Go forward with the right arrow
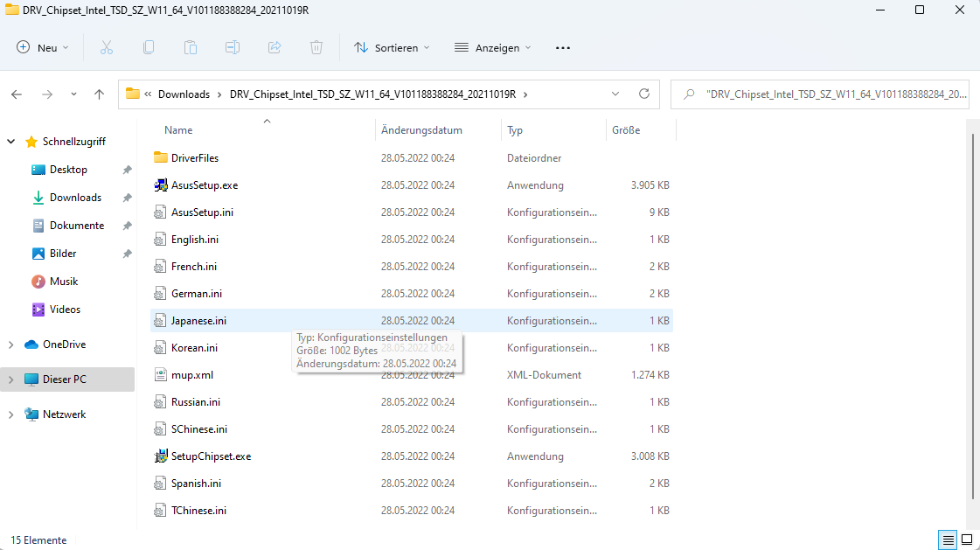Image resolution: width=980 pixels, height=550 pixels. pyautogui.click(x=47, y=94)
